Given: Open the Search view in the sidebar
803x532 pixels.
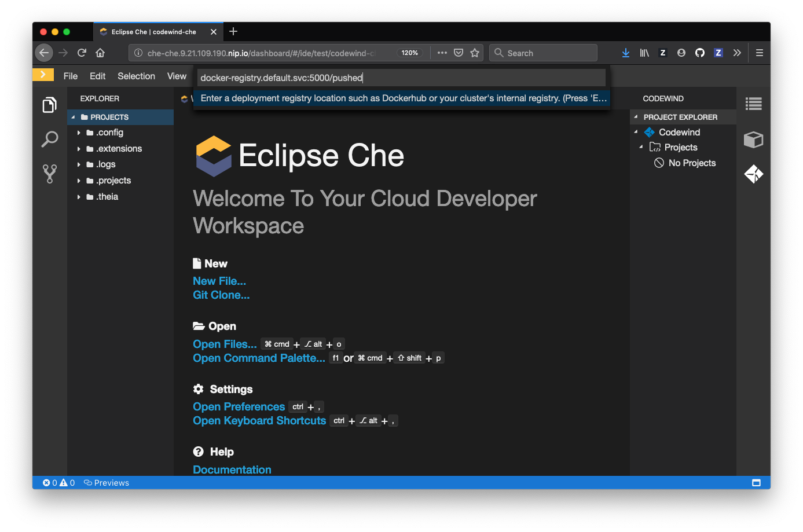Looking at the screenshot, I should [50, 139].
